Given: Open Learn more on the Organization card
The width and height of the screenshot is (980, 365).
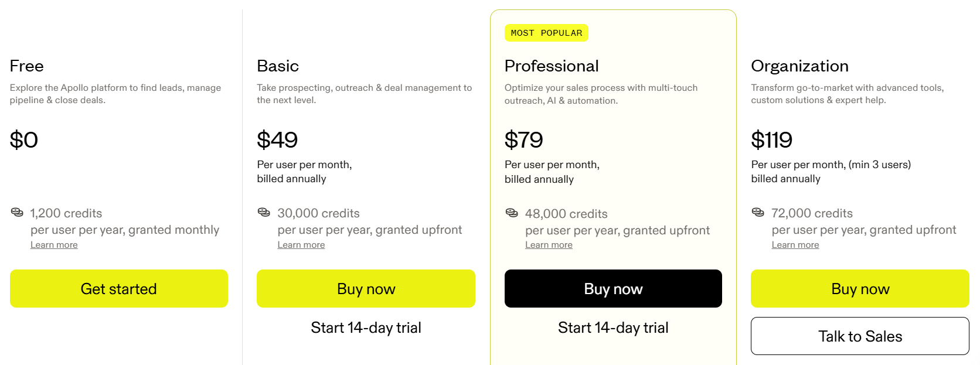Looking at the screenshot, I should pyautogui.click(x=795, y=244).
